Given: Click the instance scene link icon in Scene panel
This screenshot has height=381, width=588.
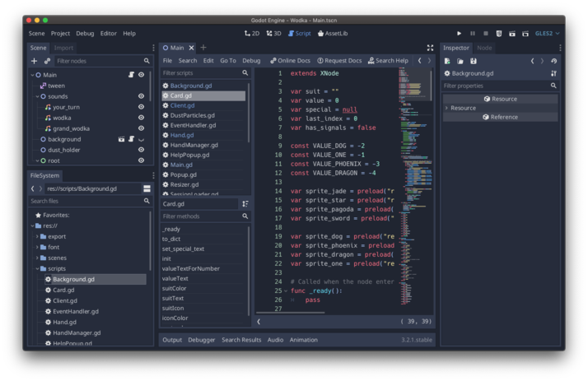Looking at the screenshot, I should [47, 61].
